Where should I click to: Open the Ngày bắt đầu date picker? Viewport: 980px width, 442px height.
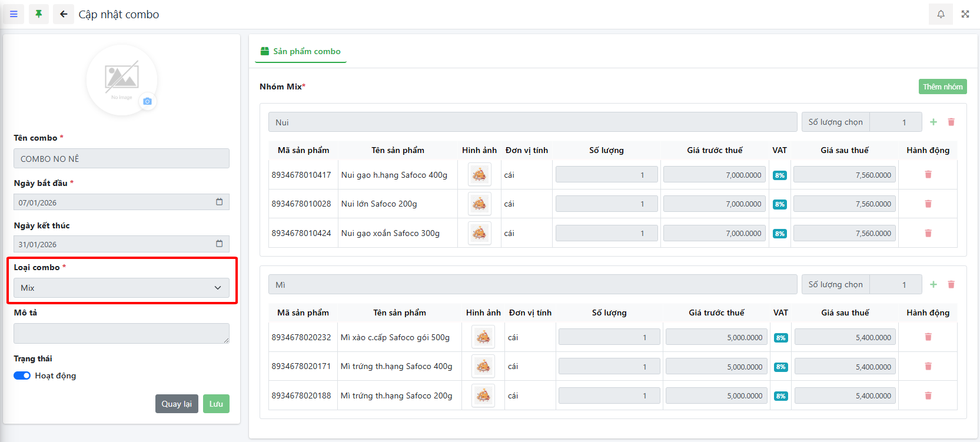click(219, 202)
